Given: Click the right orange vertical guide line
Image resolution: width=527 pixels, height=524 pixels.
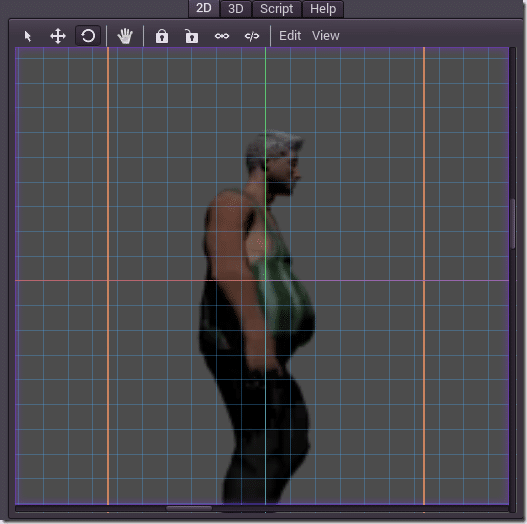Looking at the screenshot, I should point(424,276).
